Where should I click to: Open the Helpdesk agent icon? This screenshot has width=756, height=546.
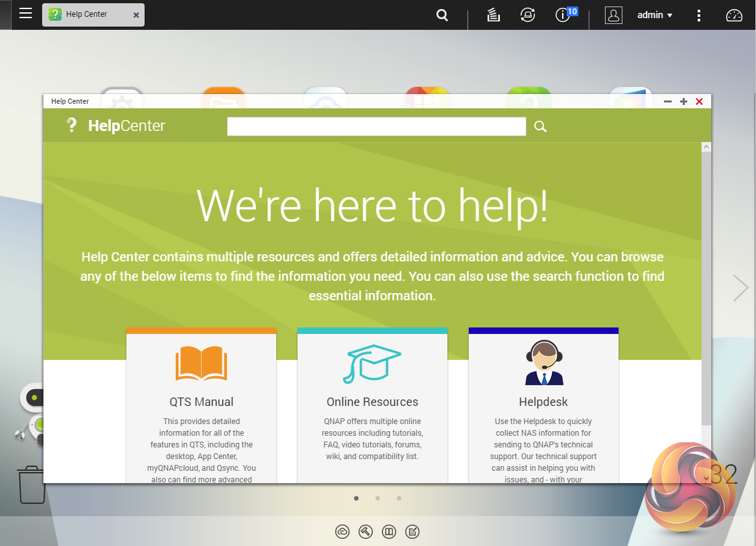coord(544,362)
